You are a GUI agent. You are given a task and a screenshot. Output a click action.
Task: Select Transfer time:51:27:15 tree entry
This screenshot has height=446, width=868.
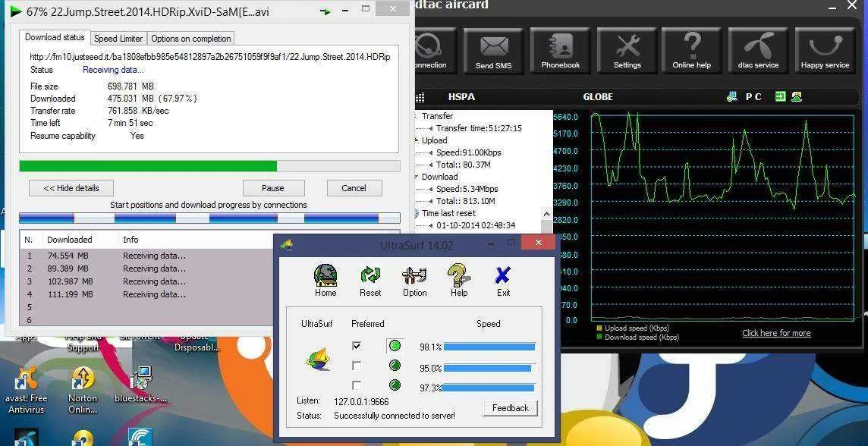tap(479, 128)
